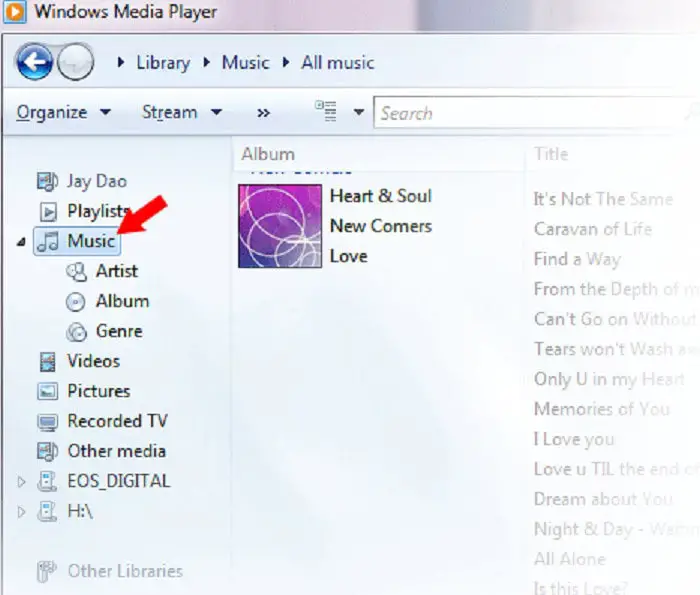Expand the EOS_DIGITAL tree node
The image size is (700, 595).
[x=21, y=482]
